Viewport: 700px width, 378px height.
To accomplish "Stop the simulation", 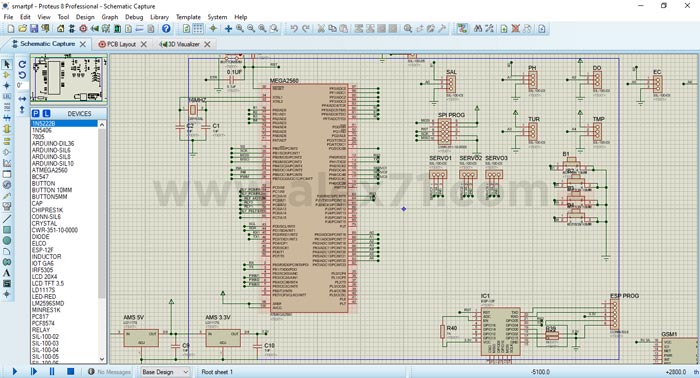I will click(71, 371).
